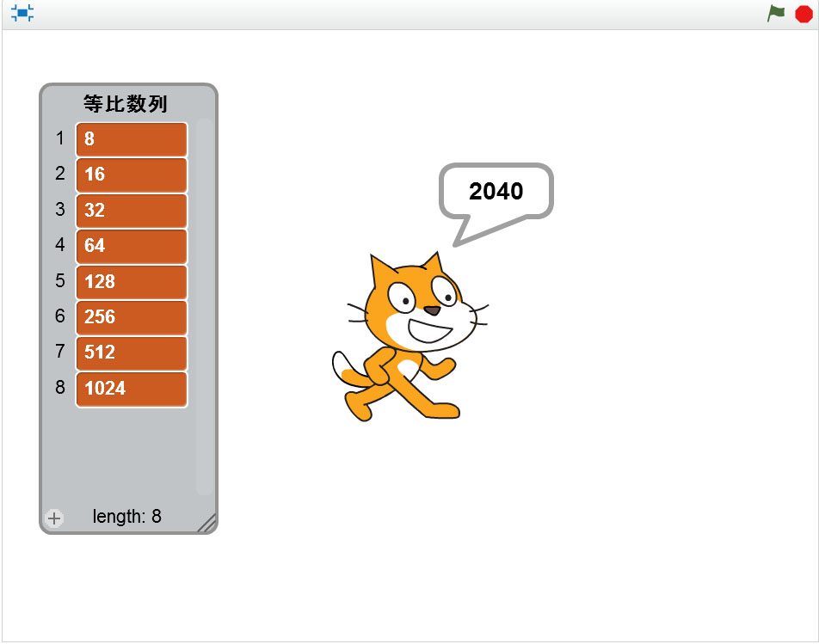Click the resize handle of the list monitor
Viewport: 819px width, 644px height.
click(207, 523)
